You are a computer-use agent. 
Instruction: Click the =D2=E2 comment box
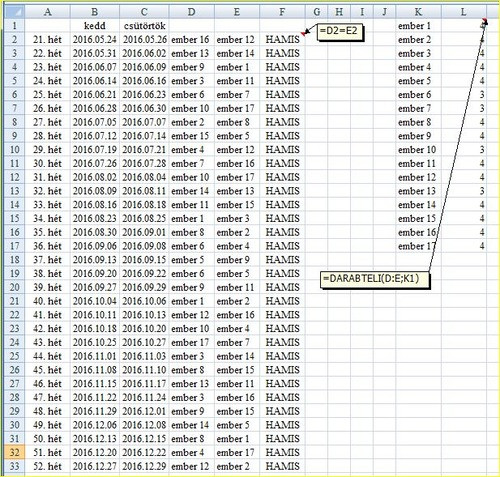click(340, 31)
